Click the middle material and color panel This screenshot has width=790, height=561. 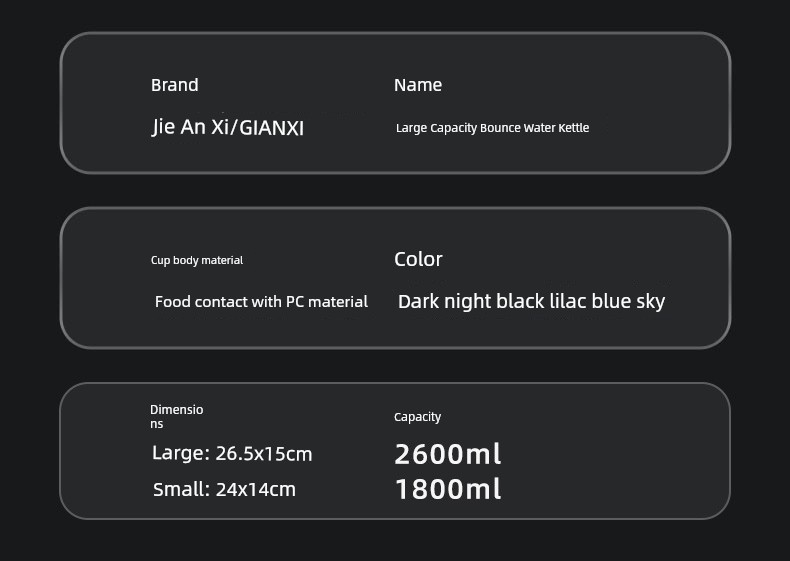tap(395, 278)
